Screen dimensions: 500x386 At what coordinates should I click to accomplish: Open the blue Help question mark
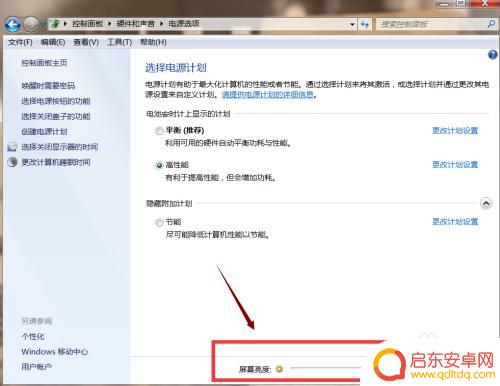[x=492, y=55]
